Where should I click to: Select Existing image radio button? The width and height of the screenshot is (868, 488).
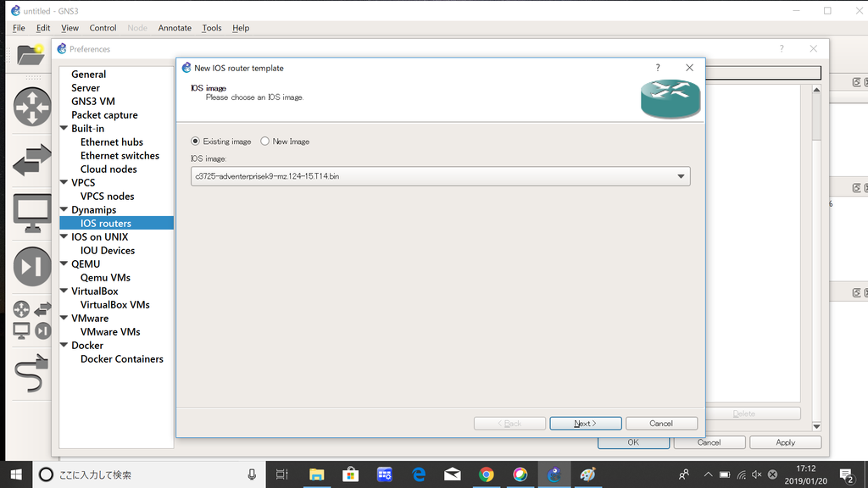click(x=195, y=141)
